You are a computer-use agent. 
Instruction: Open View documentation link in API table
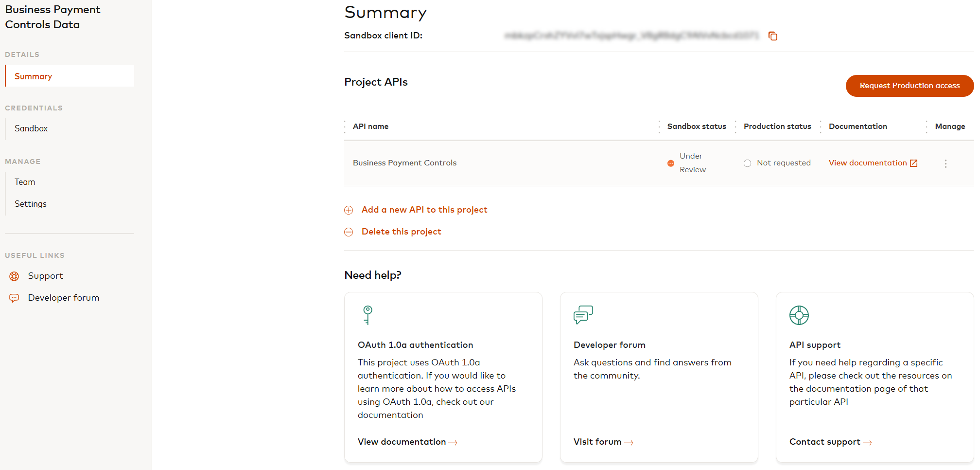(868, 163)
